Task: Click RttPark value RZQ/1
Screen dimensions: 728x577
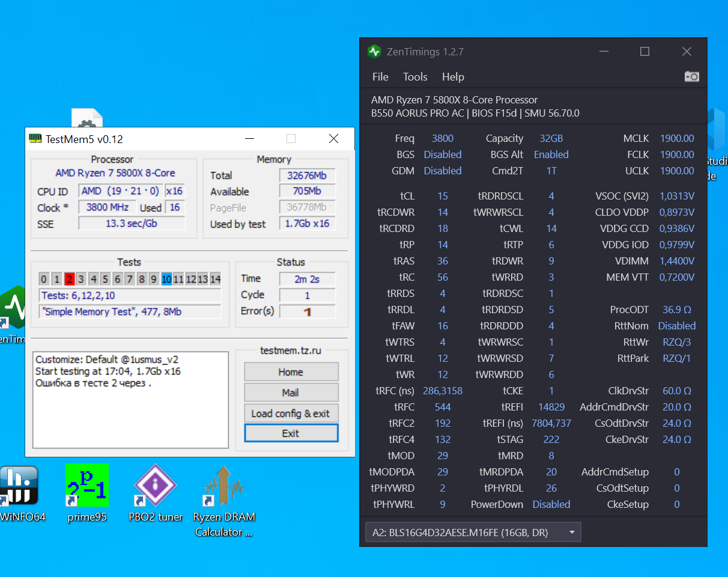Action: tap(677, 359)
